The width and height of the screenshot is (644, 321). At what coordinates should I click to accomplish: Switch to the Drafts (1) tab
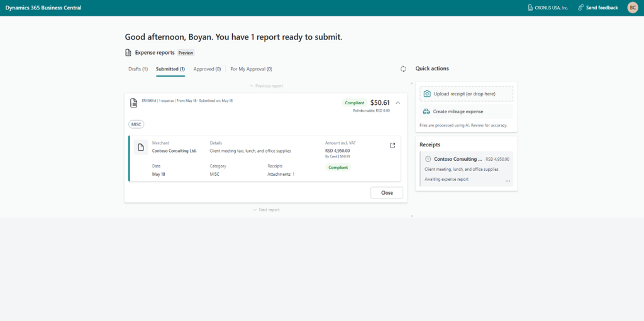[x=138, y=69]
